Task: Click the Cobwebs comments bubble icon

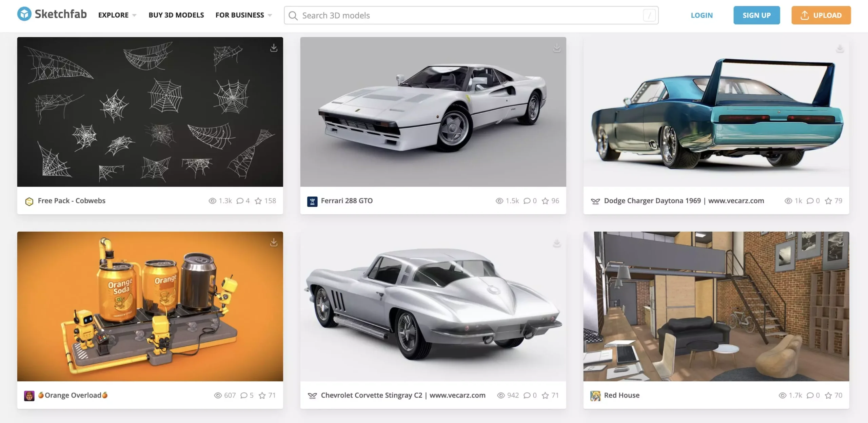Action: click(240, 201)
